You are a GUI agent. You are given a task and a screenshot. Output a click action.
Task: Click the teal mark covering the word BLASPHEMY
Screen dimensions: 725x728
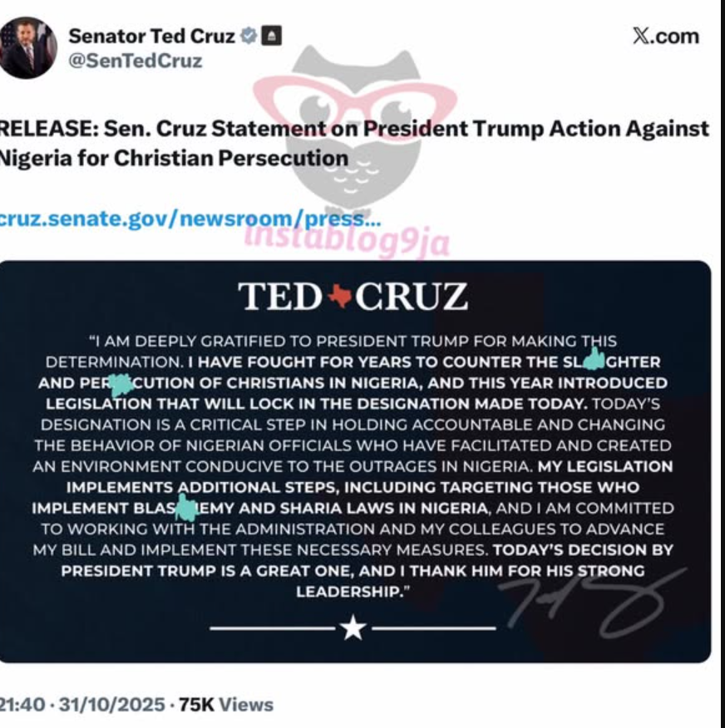(187, 506)
